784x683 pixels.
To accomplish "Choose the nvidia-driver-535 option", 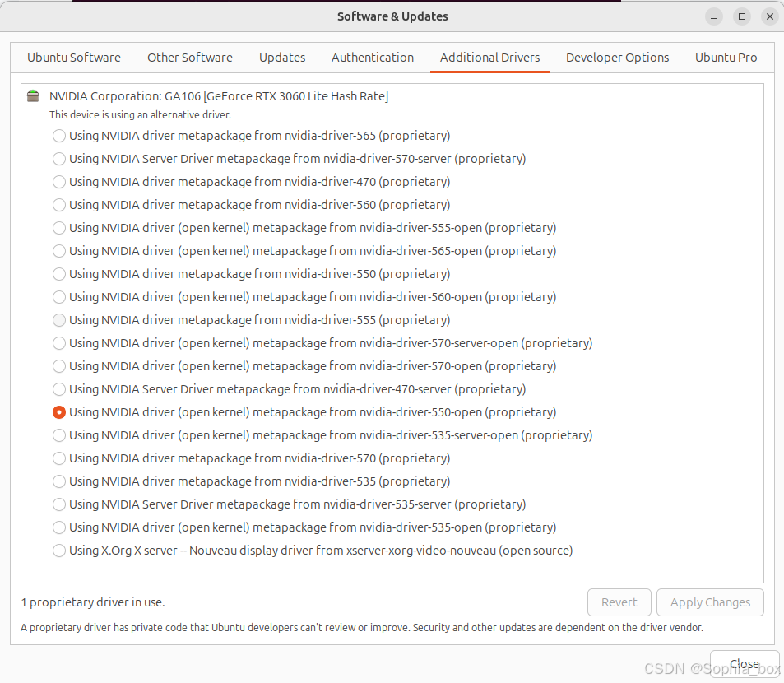I will tap(252, 481).
